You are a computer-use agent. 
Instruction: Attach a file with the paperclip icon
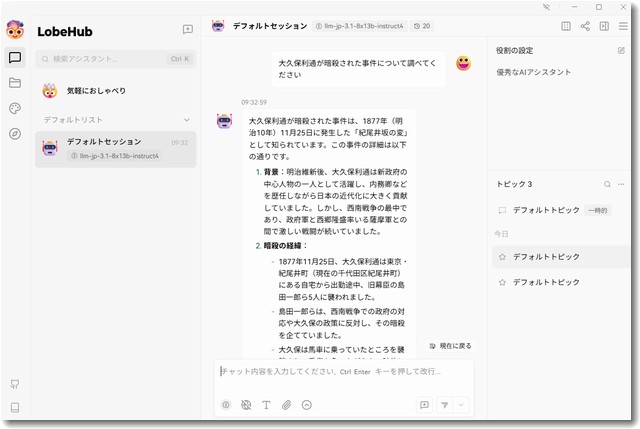[286, 405]
